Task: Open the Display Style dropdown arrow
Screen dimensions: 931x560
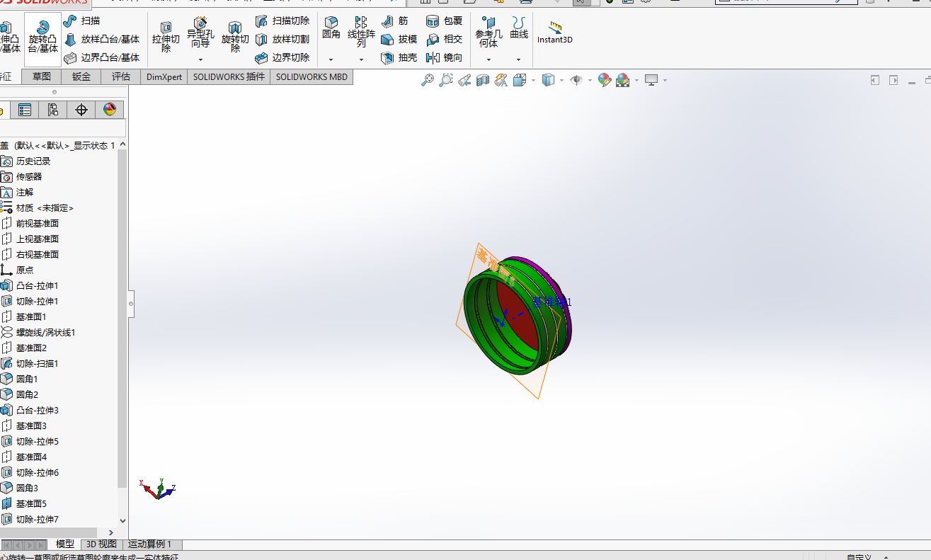Action: [561, 81]
